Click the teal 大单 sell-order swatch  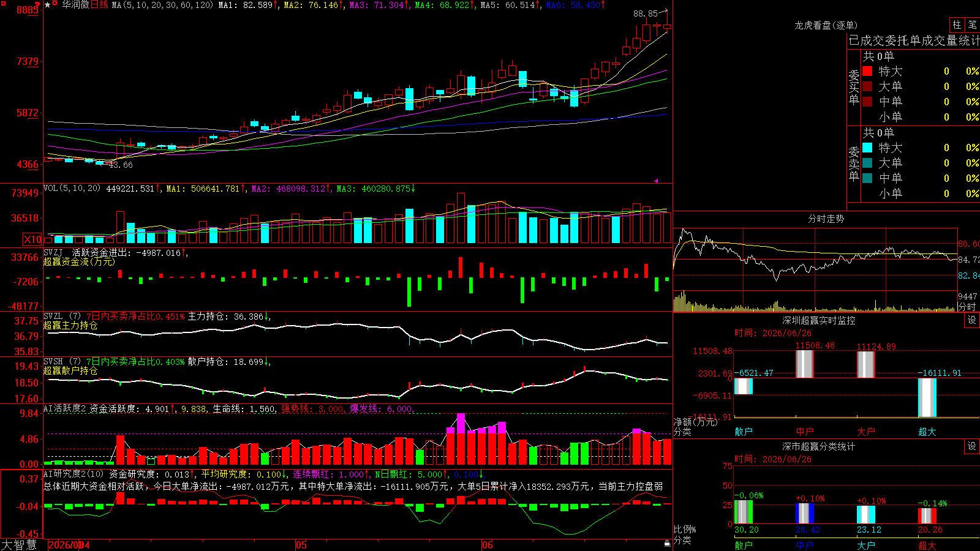867,163
